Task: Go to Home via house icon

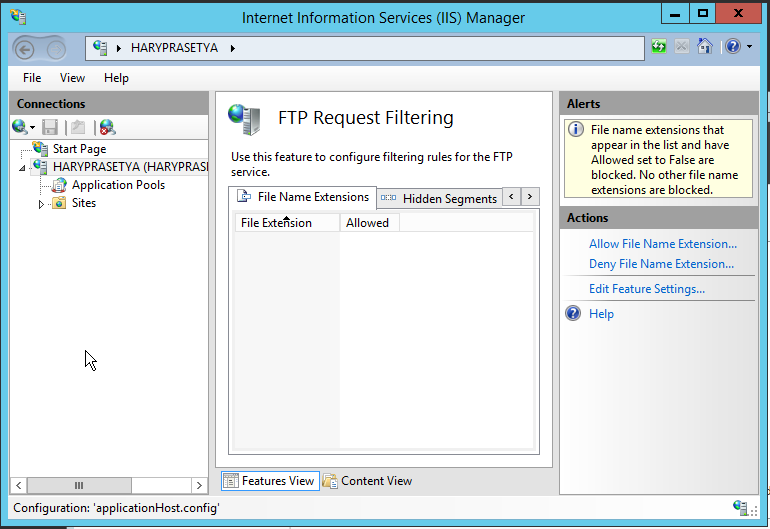Action: [x=705, y=47]
